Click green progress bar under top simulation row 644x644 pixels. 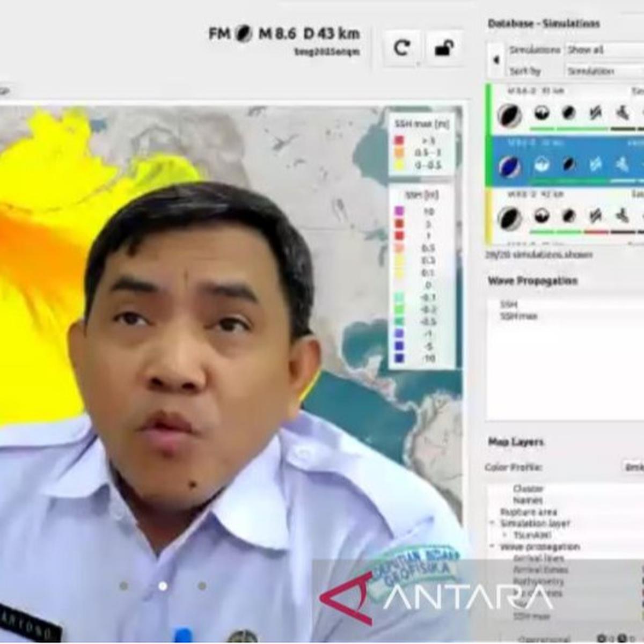(569, 129)
